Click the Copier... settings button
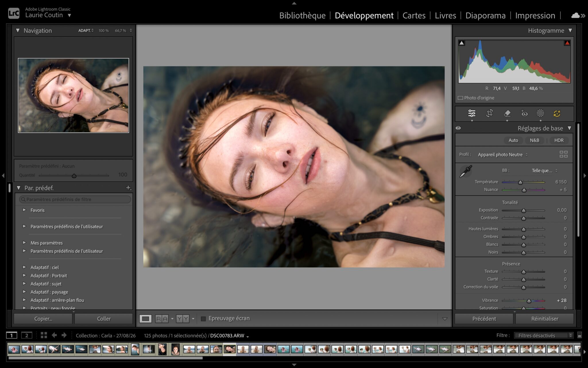The image size is (588, 368). tap(43, 319)
